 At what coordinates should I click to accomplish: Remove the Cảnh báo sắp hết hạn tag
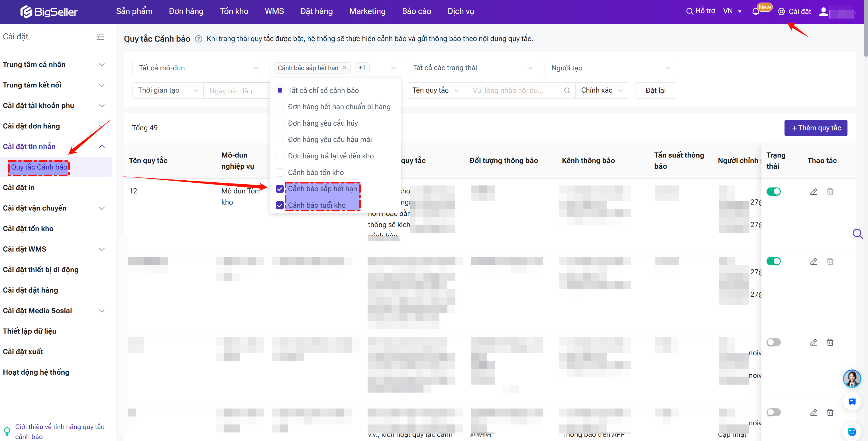pyautogui.click(x=344, y=68)
